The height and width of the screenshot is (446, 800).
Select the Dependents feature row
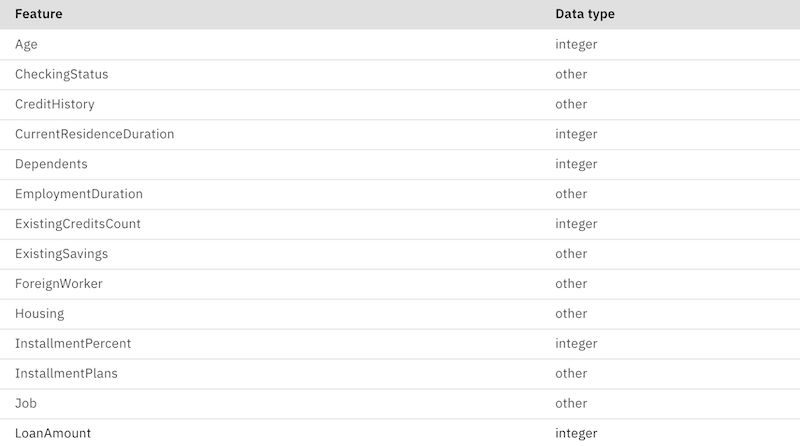coord(400,164)
